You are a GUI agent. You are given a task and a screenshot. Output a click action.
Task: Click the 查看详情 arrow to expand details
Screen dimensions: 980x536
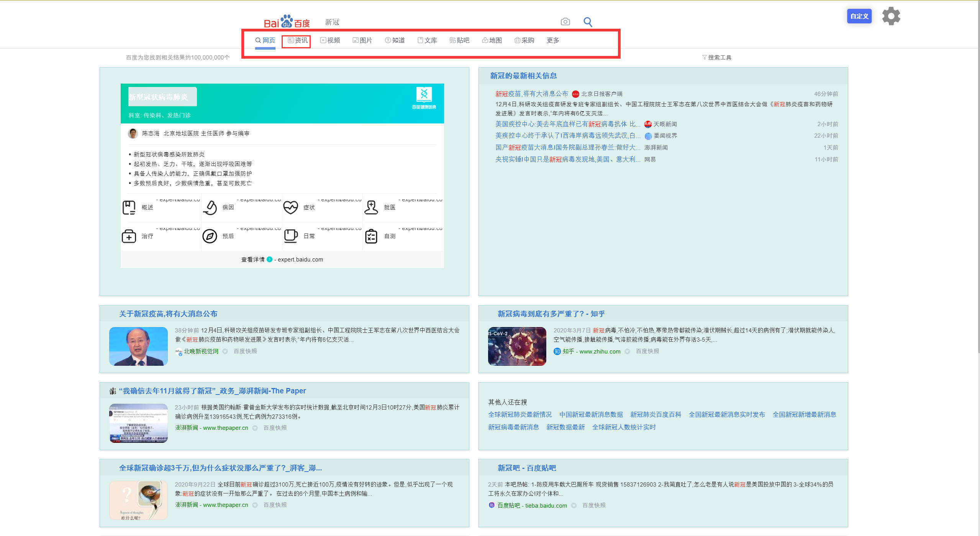270,259
